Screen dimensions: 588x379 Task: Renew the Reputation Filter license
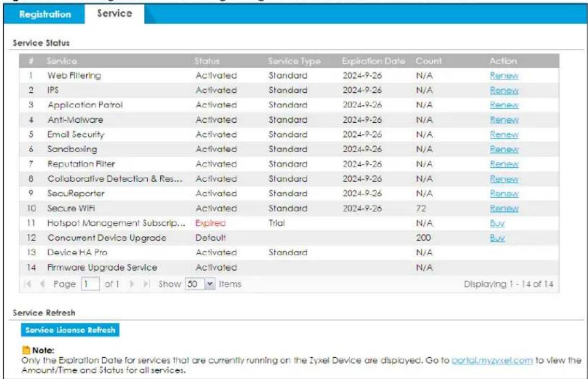(x=504, y=164)
